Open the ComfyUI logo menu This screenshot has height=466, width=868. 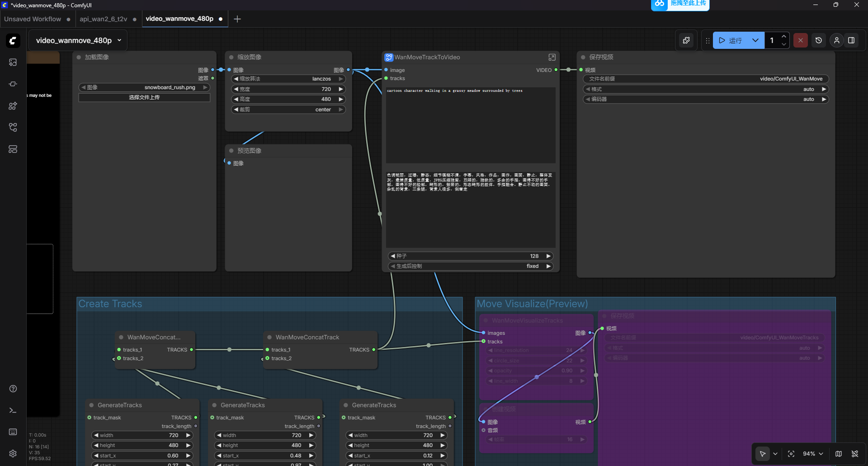13,41
